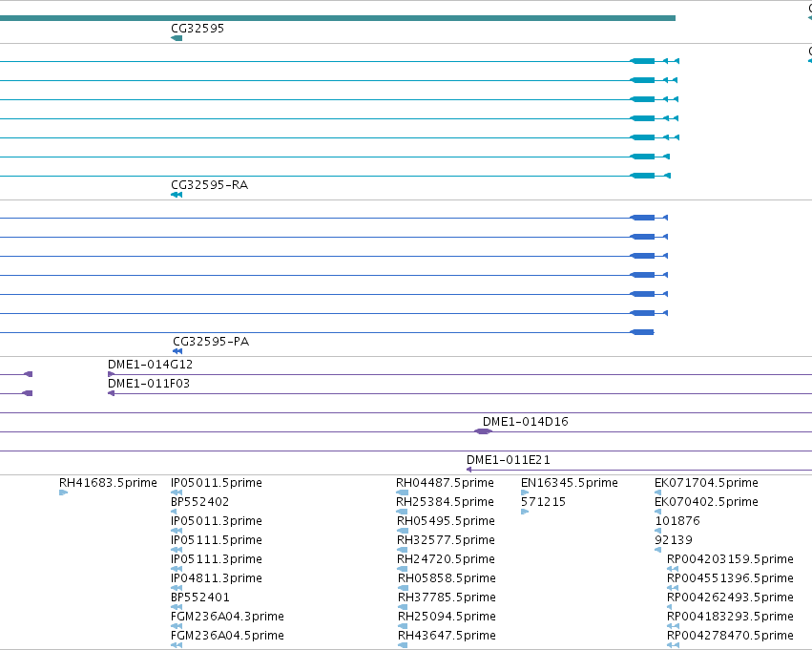Open the IP05011.5prime EST entry
This screenshot has height=650, width=812.
tap(216, 483)
